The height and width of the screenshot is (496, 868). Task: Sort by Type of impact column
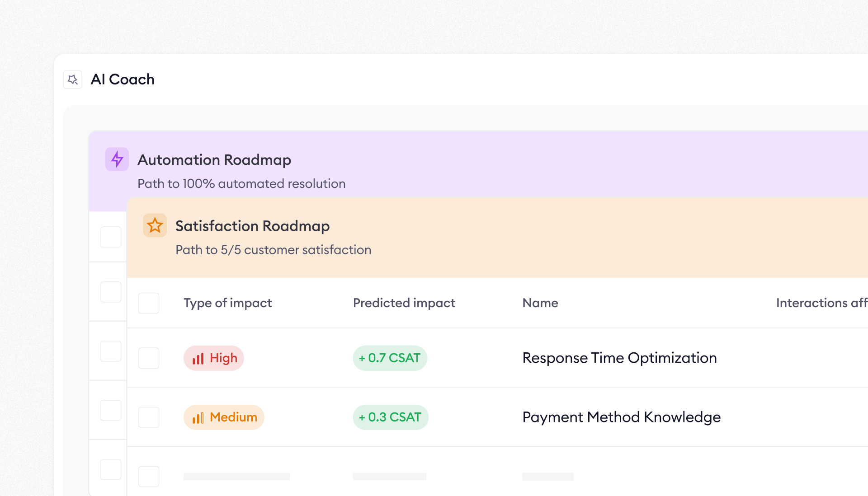click(x=227, y=303)
